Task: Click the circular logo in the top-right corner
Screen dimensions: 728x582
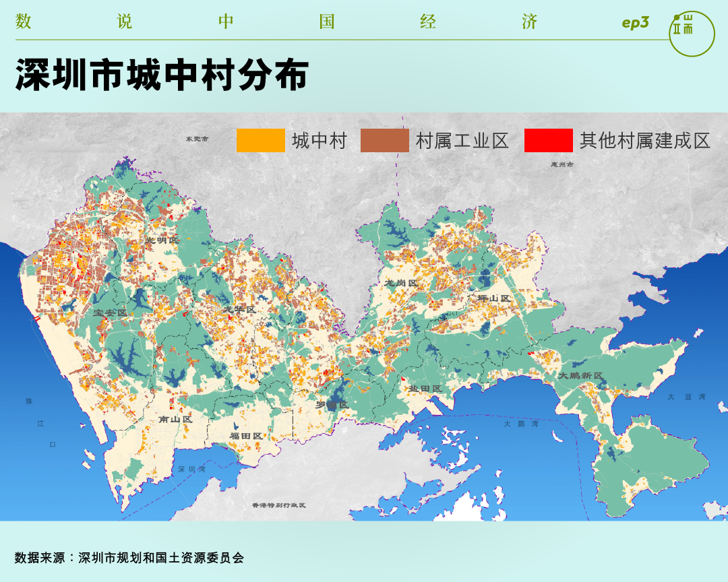Action: point(692,34)
